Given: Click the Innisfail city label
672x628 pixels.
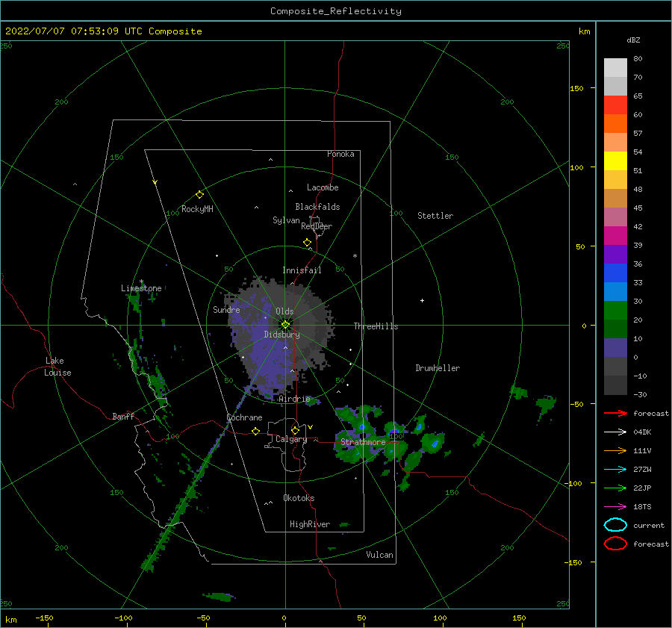Looking at the screenshot, I should (302, 270).
